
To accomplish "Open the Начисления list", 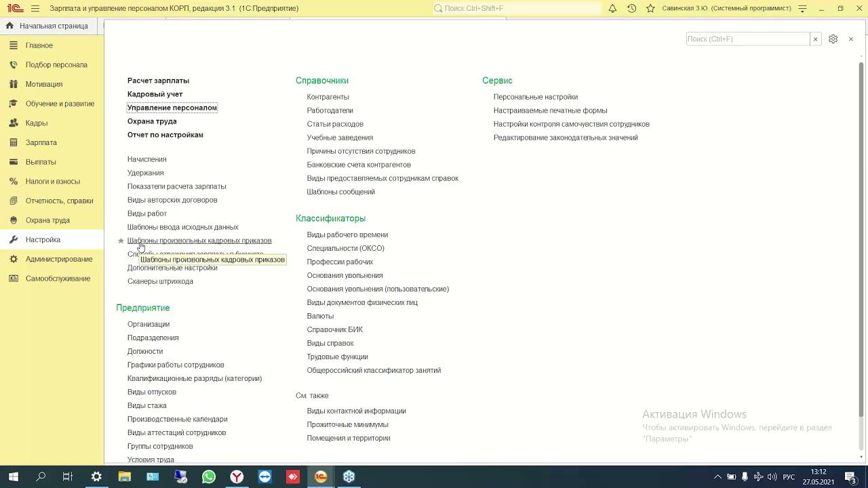I will click(146, 159).
